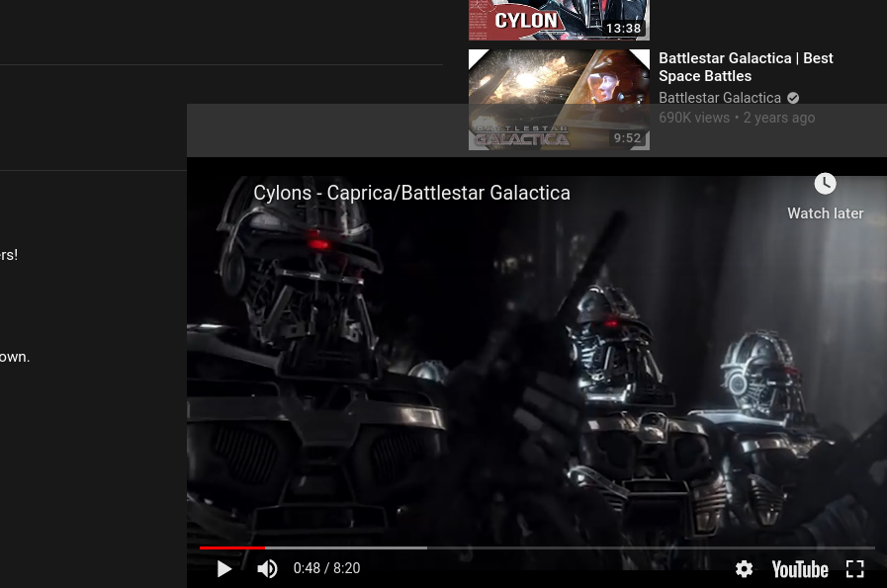Mute the video with the speaker icon

(267, 569)
